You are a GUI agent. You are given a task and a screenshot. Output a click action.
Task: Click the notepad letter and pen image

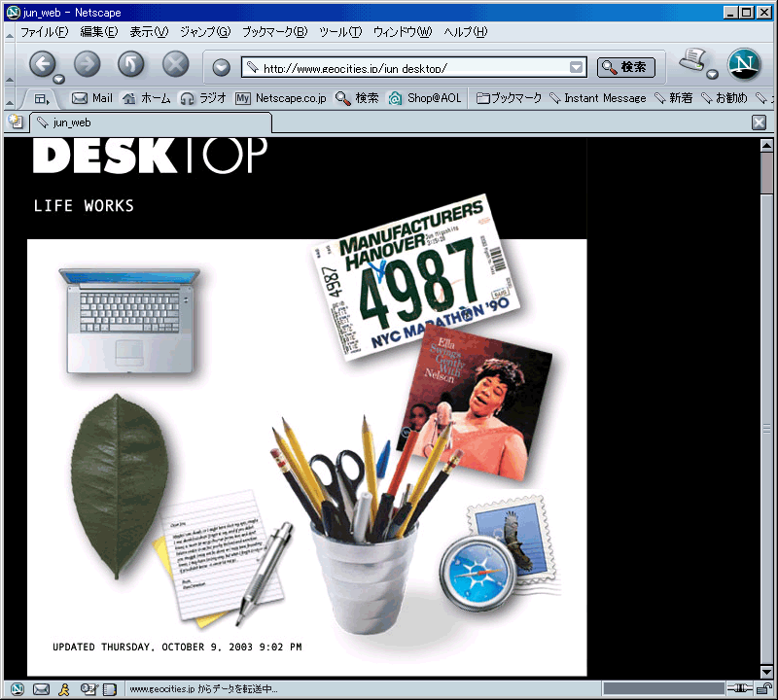coord(224,558)
